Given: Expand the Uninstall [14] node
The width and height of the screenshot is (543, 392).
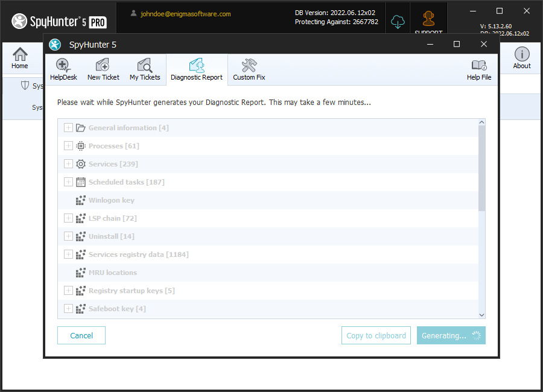Looking at the screenshot, I should [68, 236].
